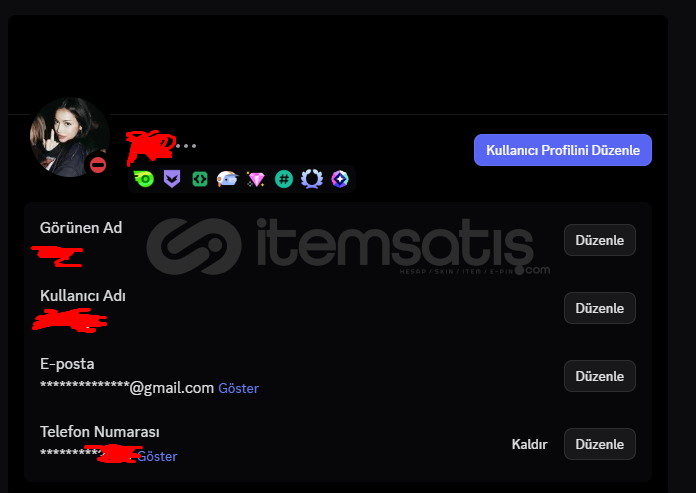The width and height of the screenshot is (696, 493).
Task: Open the profile avatar picture
Action: pos(70,137)
